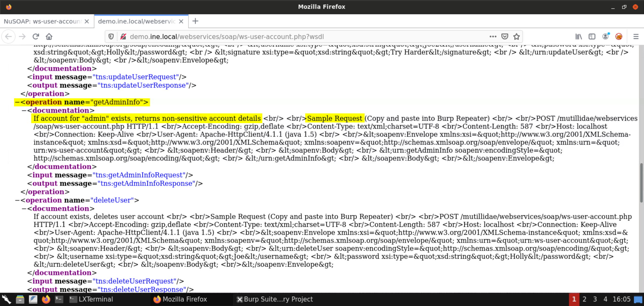This screenshot has width=644, height=306.
Task: Click the FoxyProxy extension icon
Action: point(619,37)
